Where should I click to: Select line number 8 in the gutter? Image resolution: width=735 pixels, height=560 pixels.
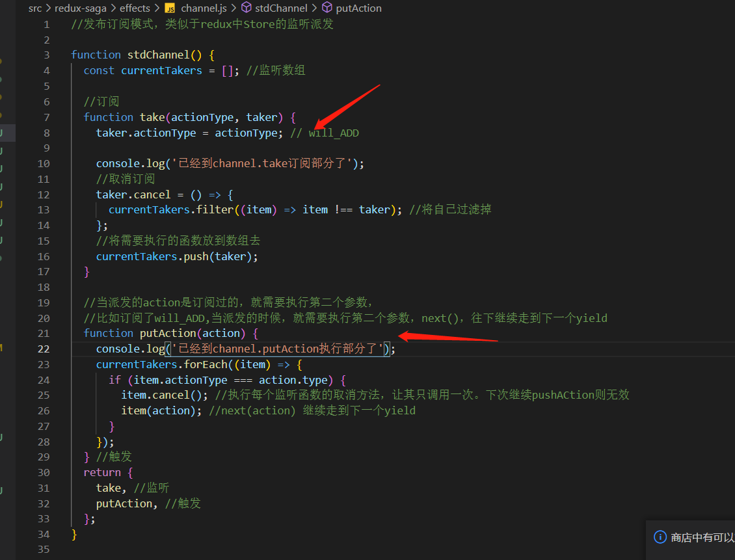tap(46, 133)
